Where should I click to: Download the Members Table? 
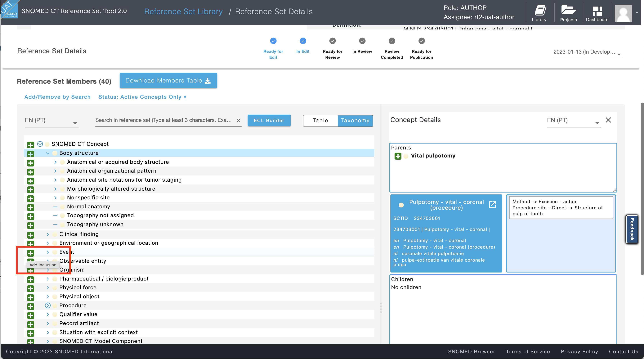168,80
